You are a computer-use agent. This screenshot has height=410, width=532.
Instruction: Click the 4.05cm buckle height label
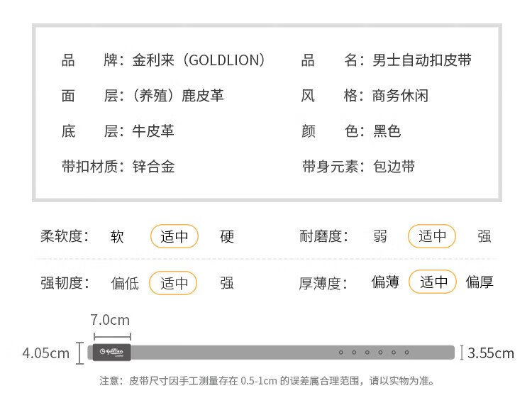[x=46, y=353]
